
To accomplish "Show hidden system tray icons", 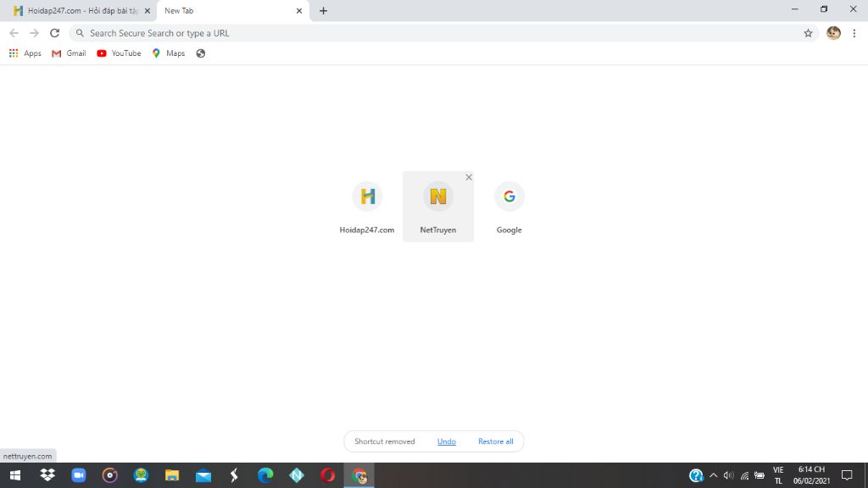I will click(x=714, y=475).
